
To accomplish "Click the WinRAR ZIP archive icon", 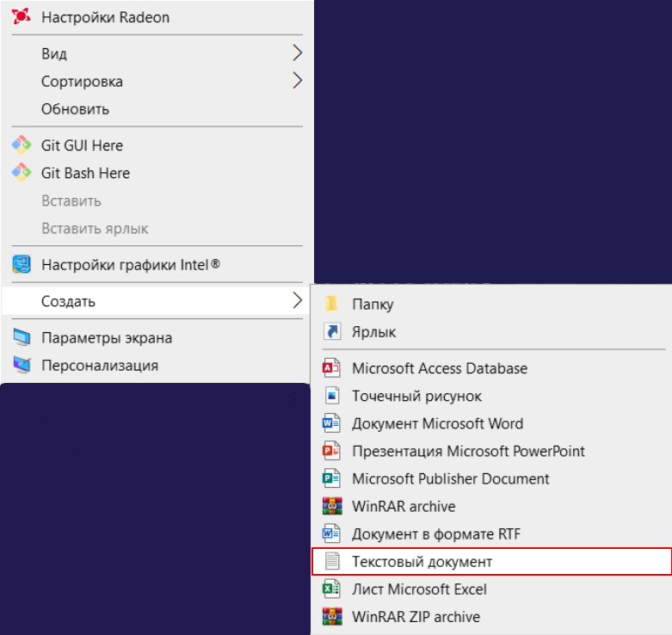I will (333, 616).
